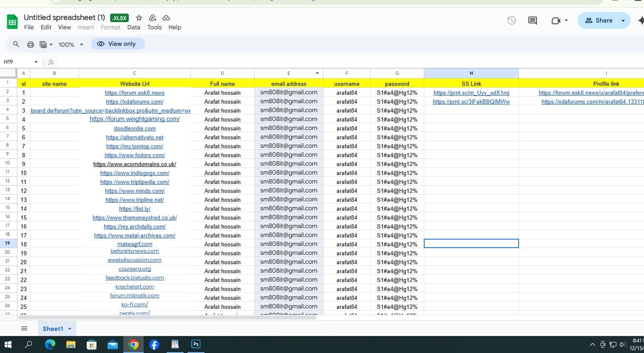Click the search magnifier icon in toolbar
The height and width of the screenshot is (353, 644).
(16, 44)
